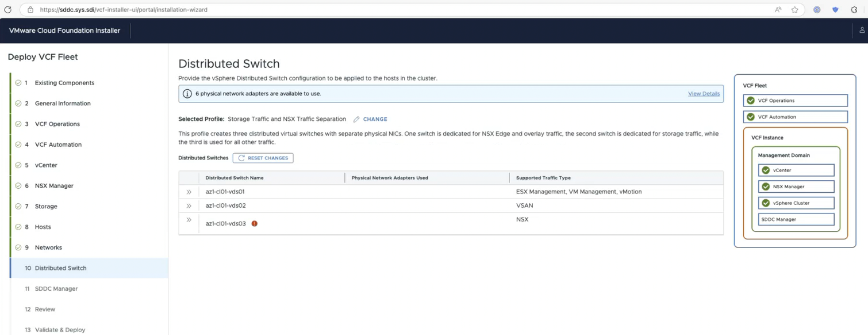Click the vCenter box in Management Domain
The height and width of the screenshot is (335, 868).
click(796, 170)
